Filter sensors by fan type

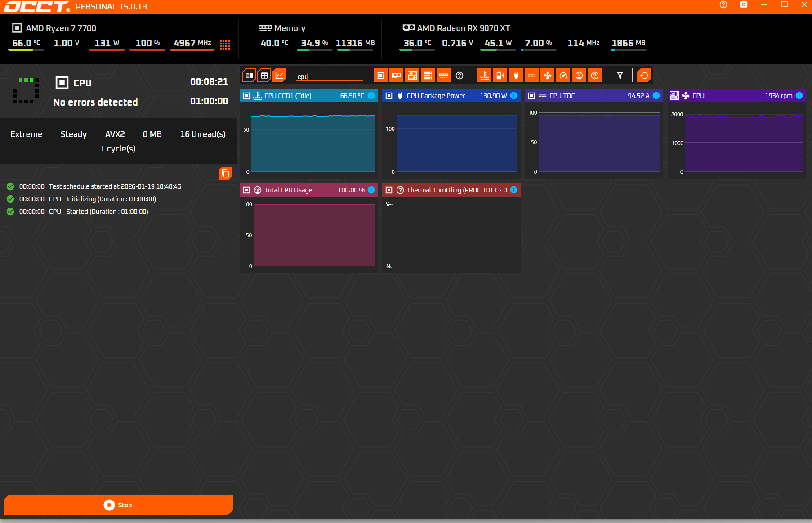[547, 75]
